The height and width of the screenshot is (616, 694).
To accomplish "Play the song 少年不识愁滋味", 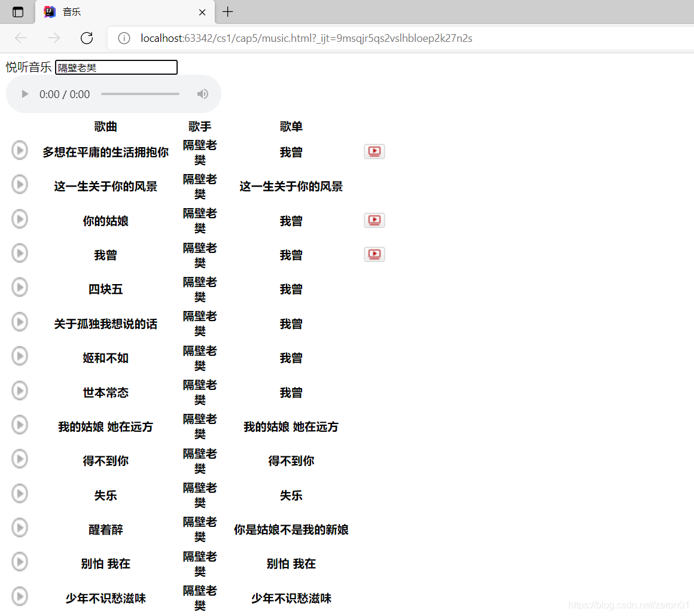I will (19, 596).
